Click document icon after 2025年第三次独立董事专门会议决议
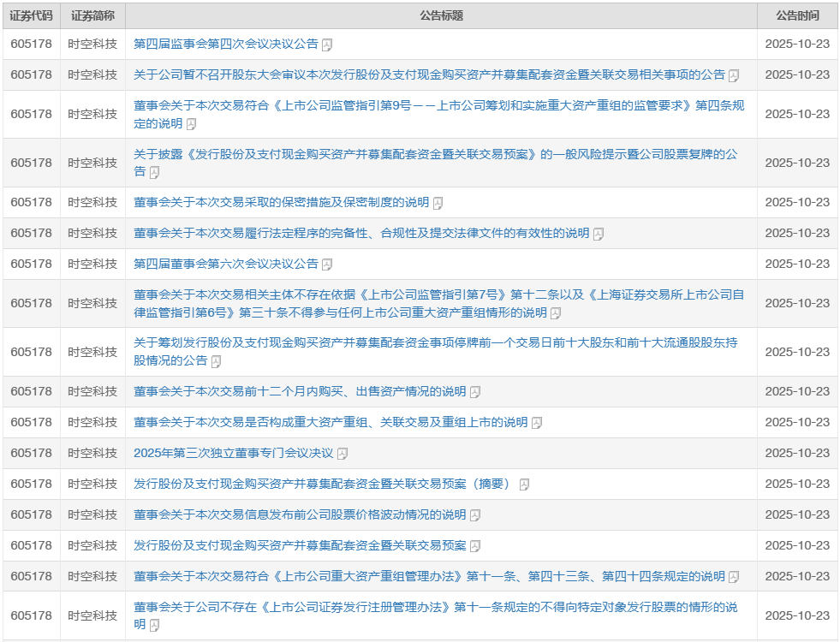Image resolution: width=840 pixels, height=642 pixels. coord(343,454)
